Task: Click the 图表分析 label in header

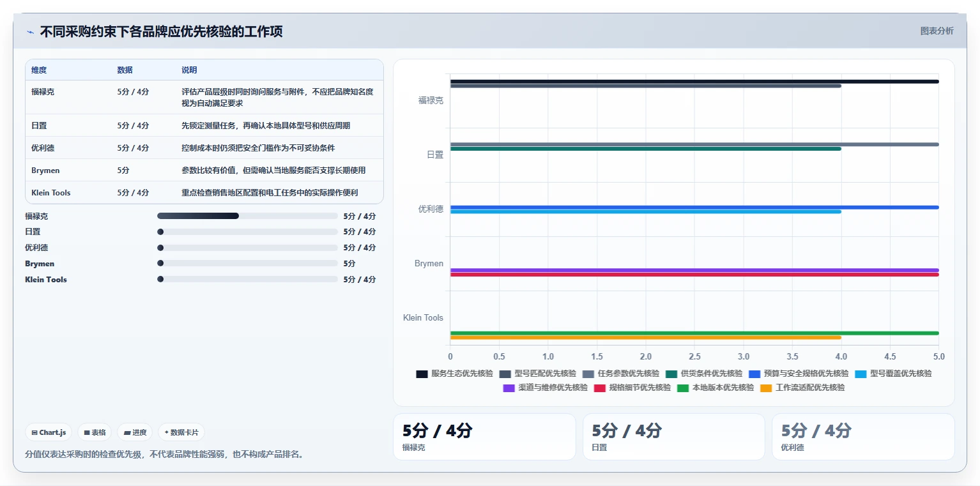Action: tap(937, 31)
